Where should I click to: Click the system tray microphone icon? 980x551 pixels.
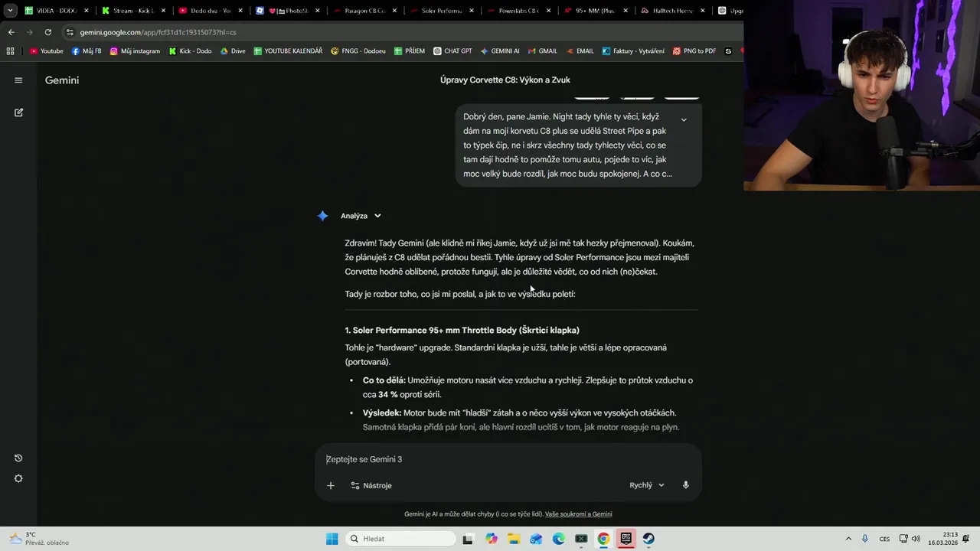point(865,539)
